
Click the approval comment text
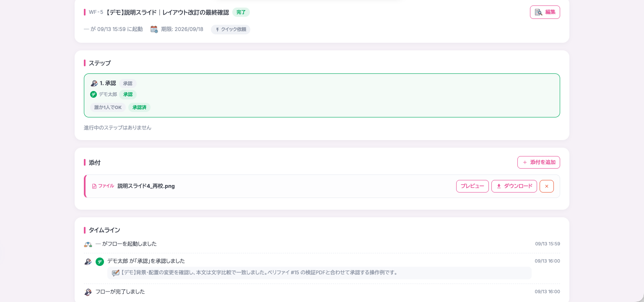click(x=259, y=273)
